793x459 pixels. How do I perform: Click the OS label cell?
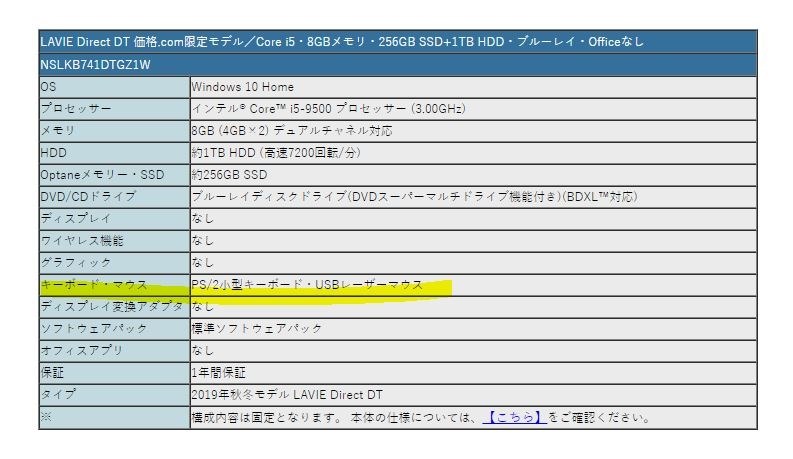(x=114, y=87)
